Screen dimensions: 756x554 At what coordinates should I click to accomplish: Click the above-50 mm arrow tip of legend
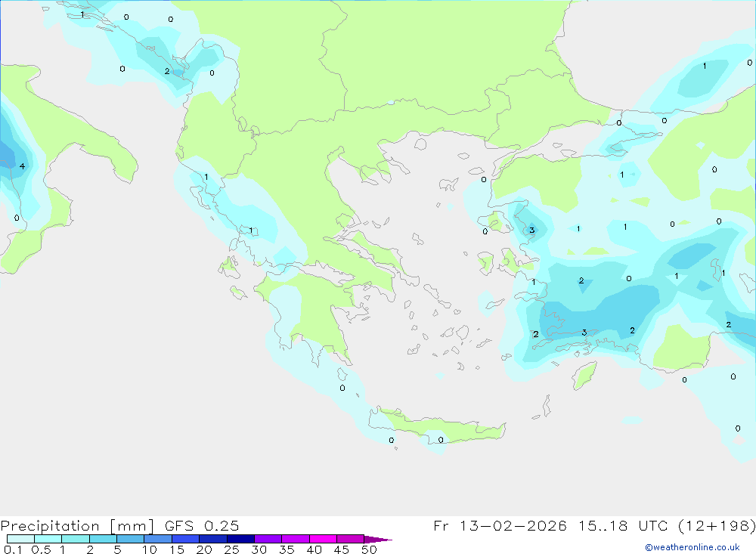pos(378,540)
